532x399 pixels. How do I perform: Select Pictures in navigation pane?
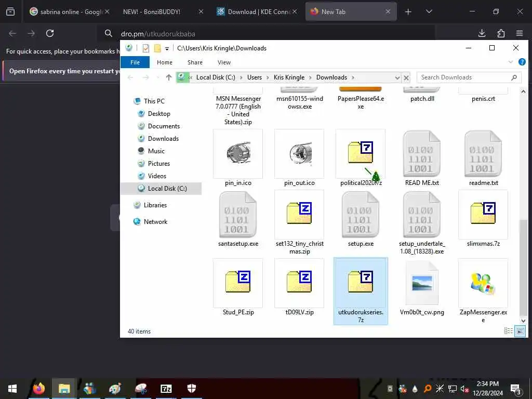point(159,164)
